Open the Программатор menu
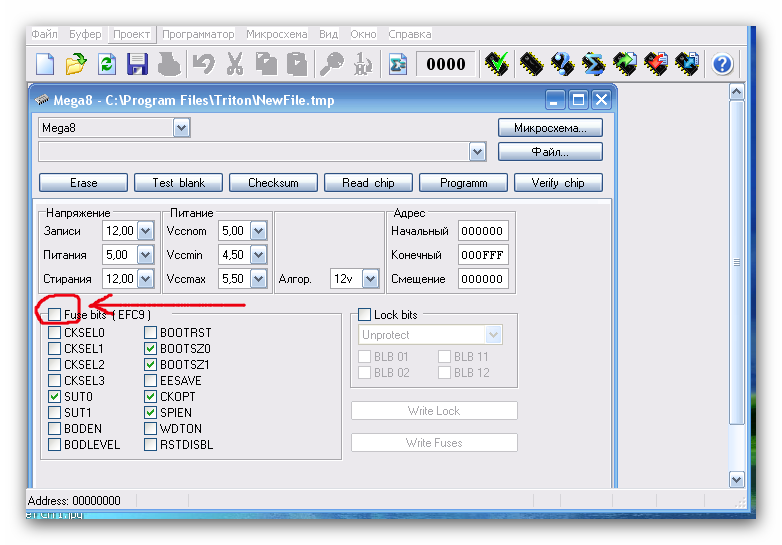Image resolution: width=782 pixels, height=545 pixels. (198, 34)
